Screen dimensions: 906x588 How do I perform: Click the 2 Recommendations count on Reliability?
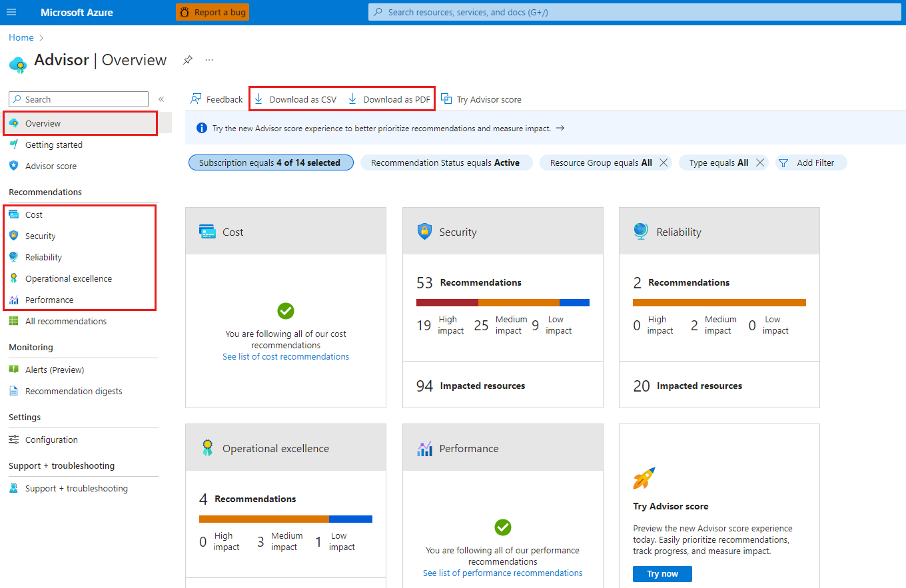pyautogui.click(x=681, y=282)
